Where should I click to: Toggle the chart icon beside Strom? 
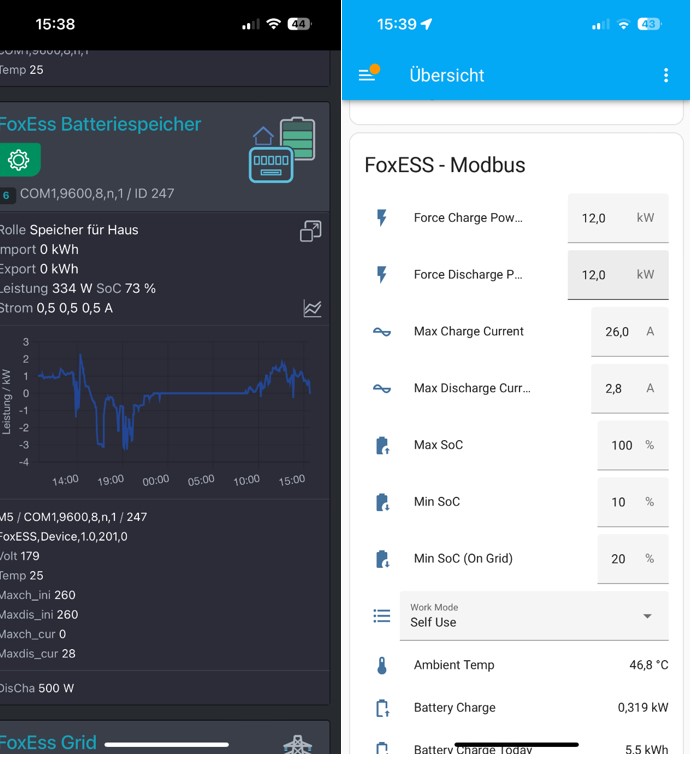(x=312, y=309)
